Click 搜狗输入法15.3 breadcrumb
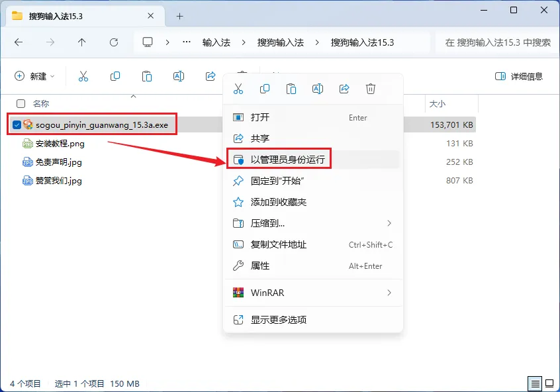 pyautogui.click(x=362, y=42)
